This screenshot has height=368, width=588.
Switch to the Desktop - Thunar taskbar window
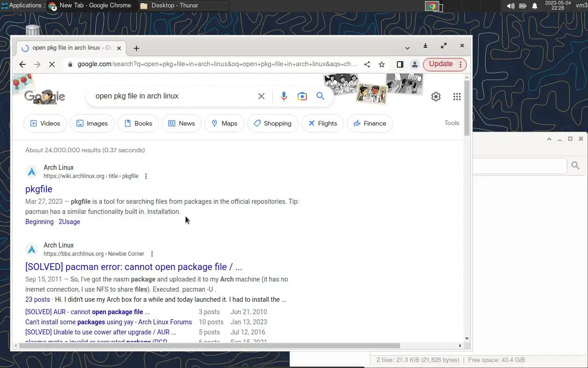(183, 6)
